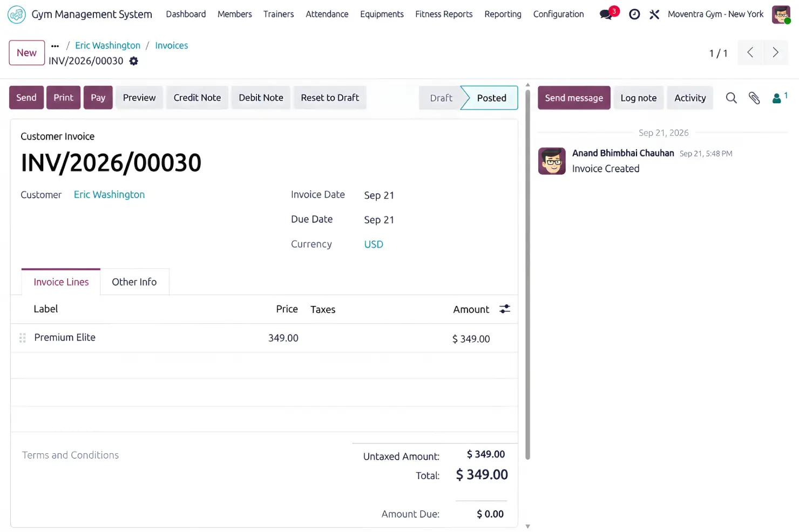Open the Members menu
This screenshot has width=799, height=532.
coord(235,14)
